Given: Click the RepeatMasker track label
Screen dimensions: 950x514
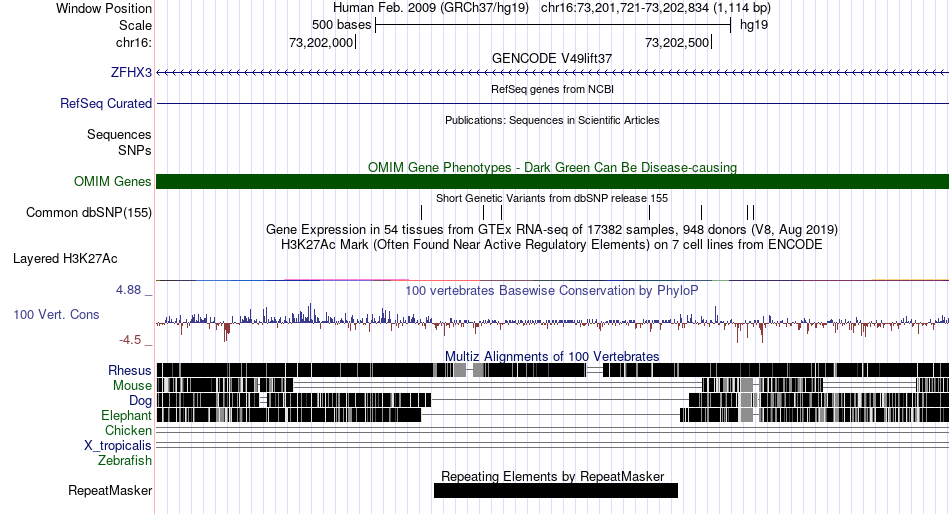Looking at the screenshot, I should tap(110, 490).
